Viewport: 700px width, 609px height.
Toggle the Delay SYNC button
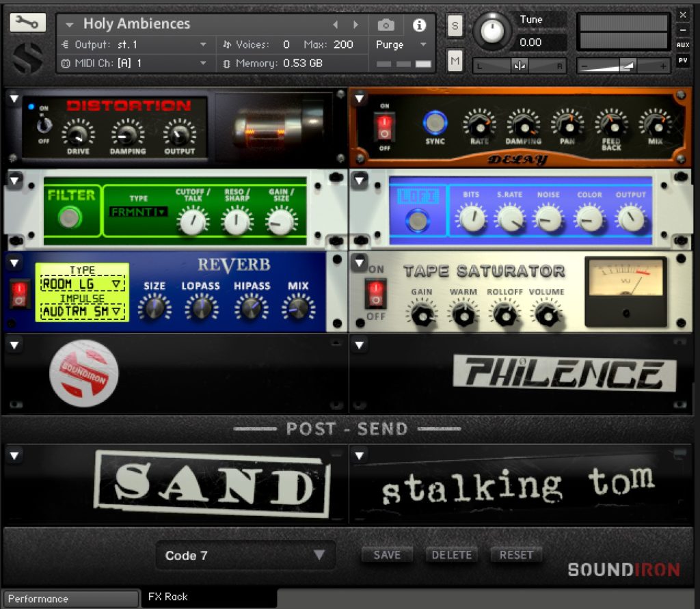coord(434,123)
